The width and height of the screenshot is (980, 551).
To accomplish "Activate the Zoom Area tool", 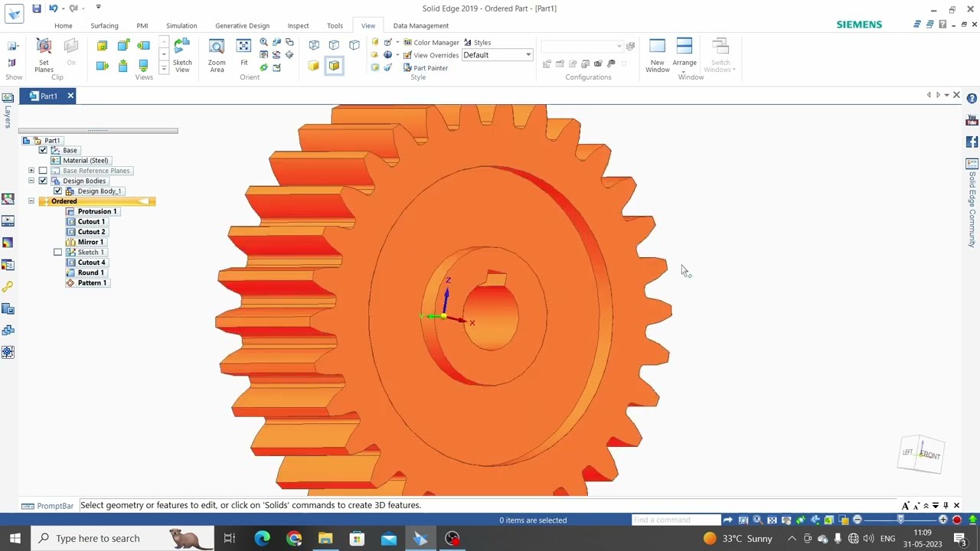I will [217, 55].
